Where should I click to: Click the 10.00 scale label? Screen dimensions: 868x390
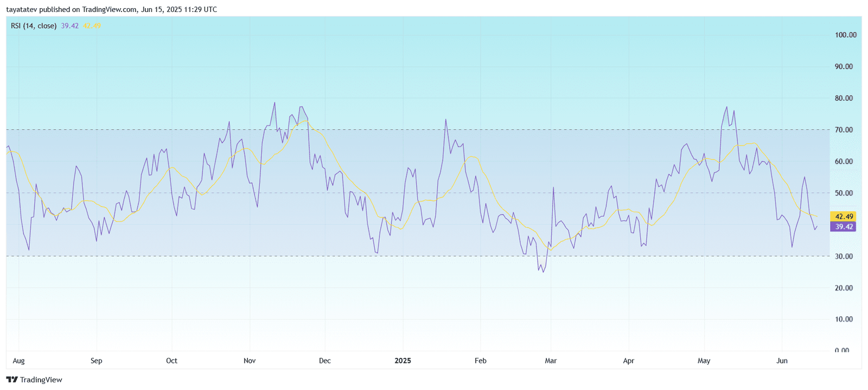844,319
